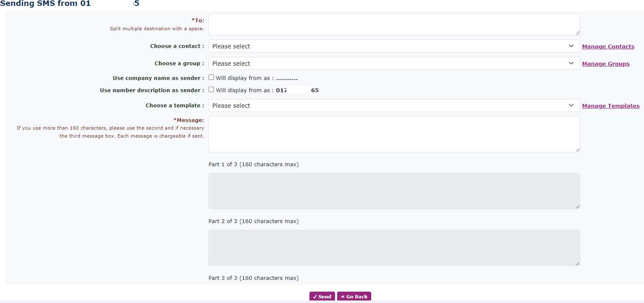
Task: Go to Manage Groups
Action: (x=606, y=64)
